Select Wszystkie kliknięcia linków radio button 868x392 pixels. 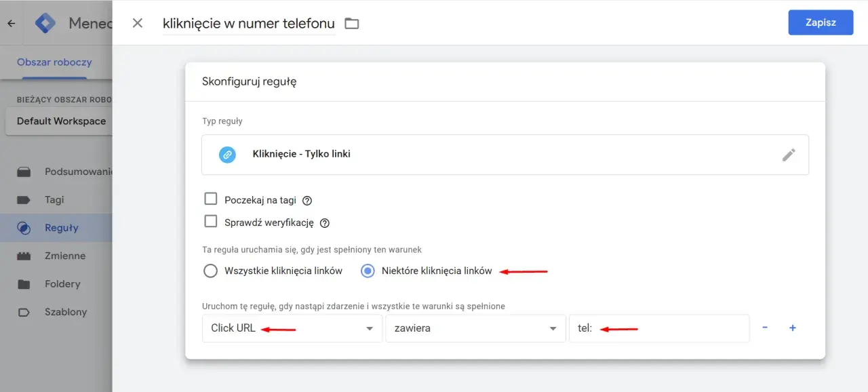pyautogui.click(x=210, y=271)
